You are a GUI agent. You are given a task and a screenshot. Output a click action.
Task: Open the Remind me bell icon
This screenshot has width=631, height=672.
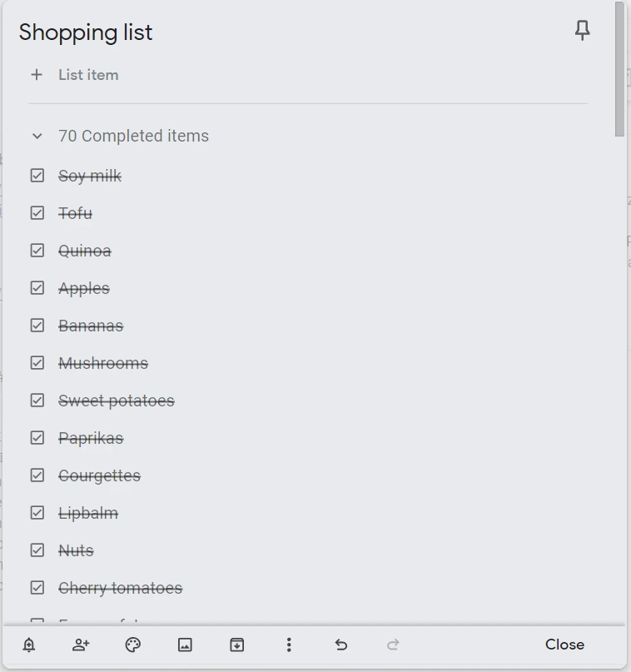(x=29, y=645)
